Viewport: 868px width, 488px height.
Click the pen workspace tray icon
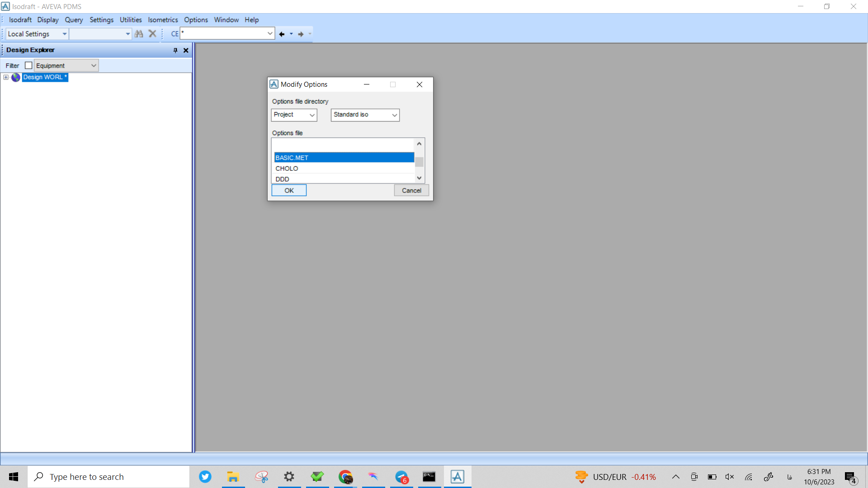[769, 477]
